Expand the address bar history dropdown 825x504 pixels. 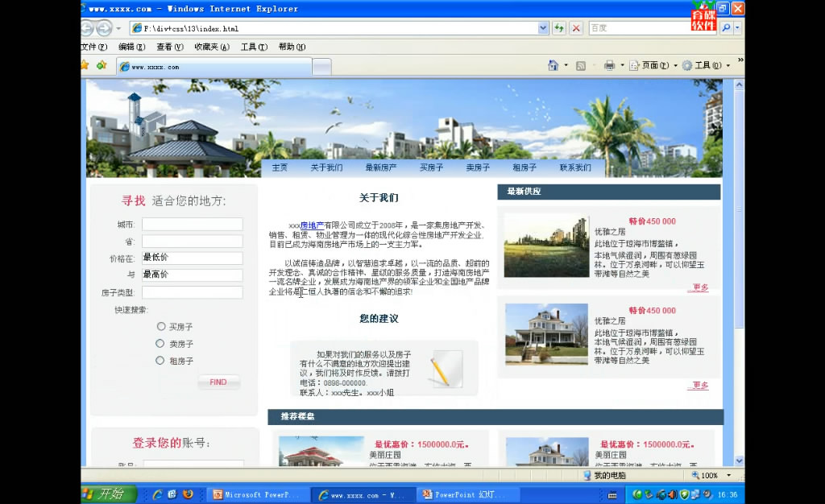(x=543, y=28)
